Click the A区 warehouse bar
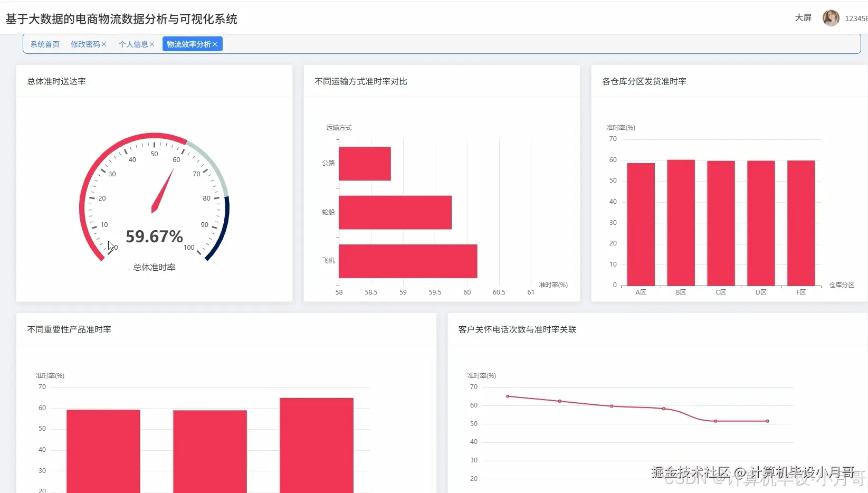 pyautogui.click(x=641, y=224)
